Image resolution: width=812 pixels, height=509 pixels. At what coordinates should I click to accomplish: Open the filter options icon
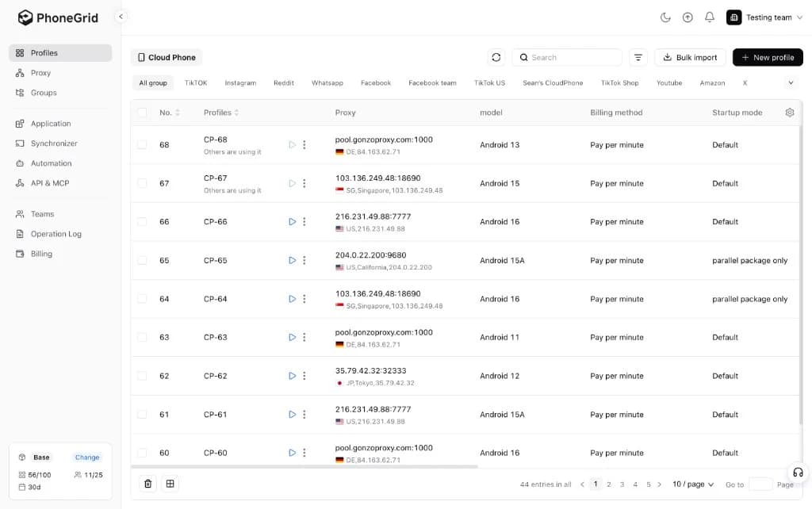pyautogui.click(x=638, y=57)
